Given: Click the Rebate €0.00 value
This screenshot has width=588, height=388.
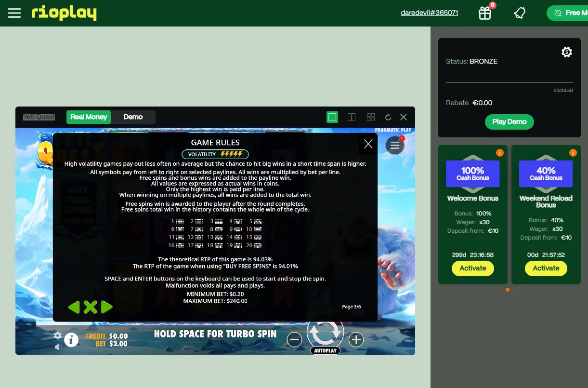Looking at the screenshot, I should pos(482,103).
